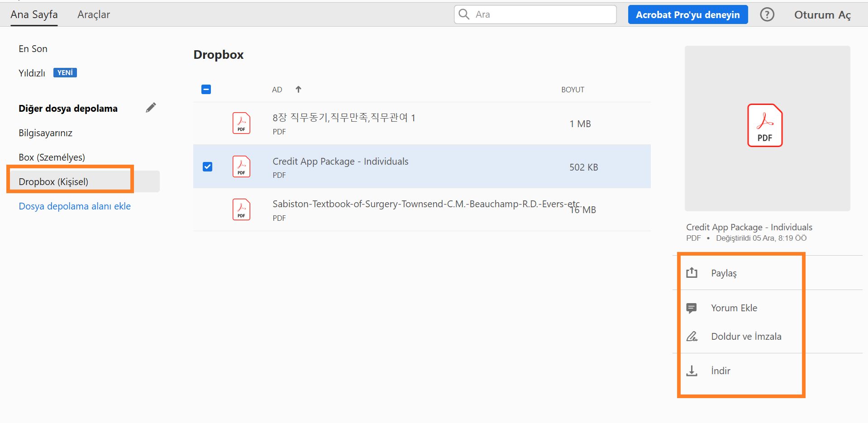Image resolution: width=868 pixels, height=423 pixels.
Task: Click the PDF icon on the 8장 file row
Action: tap(241, 123)
